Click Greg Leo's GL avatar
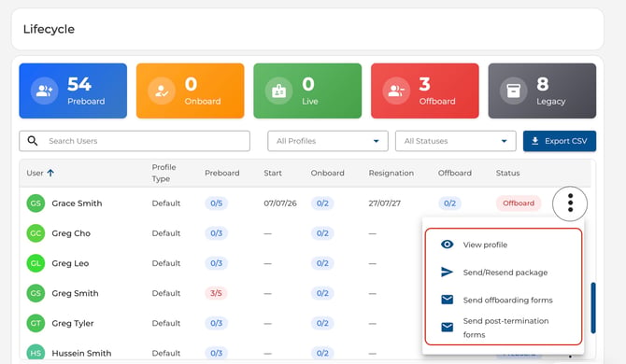 tap(36, 263)
